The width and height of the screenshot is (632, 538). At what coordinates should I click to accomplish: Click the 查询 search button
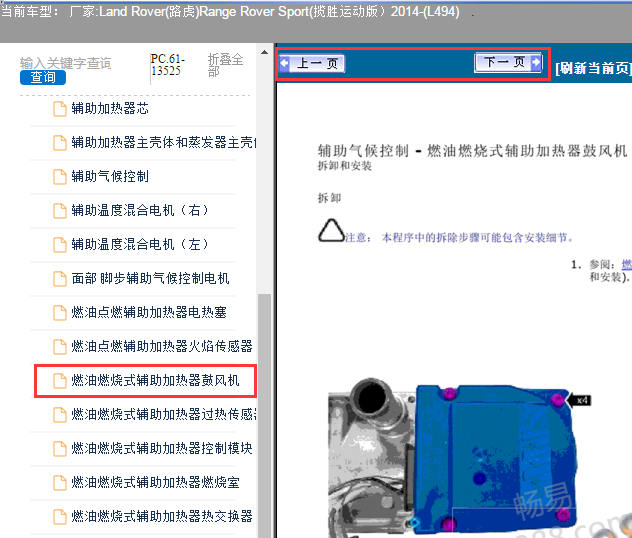click(x=43, y=77)
